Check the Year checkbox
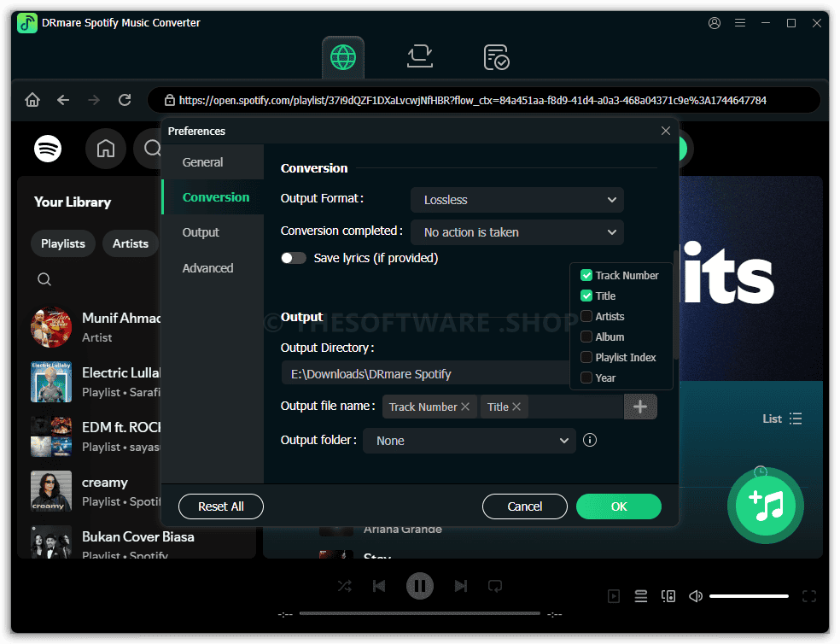 (586, 378)
